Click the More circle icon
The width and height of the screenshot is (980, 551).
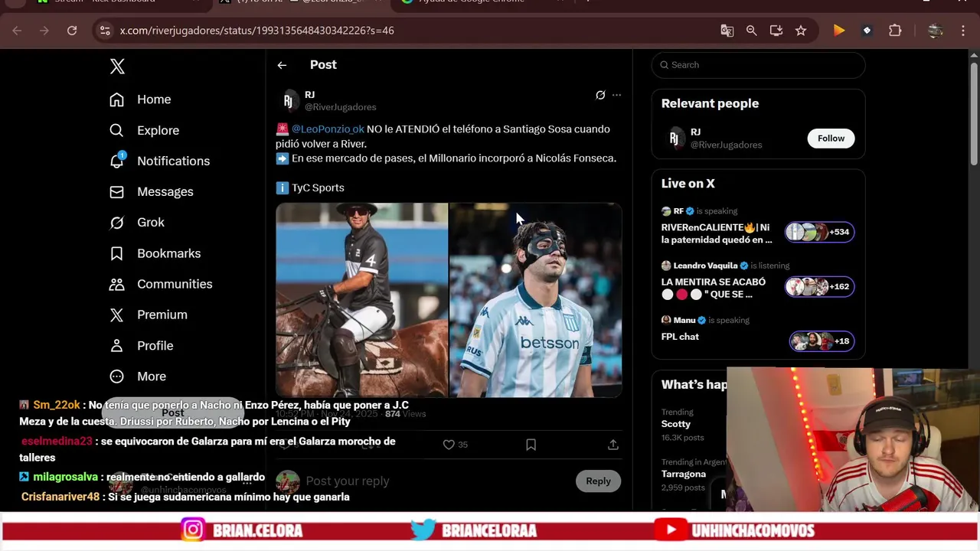click(x=116, y=377)
